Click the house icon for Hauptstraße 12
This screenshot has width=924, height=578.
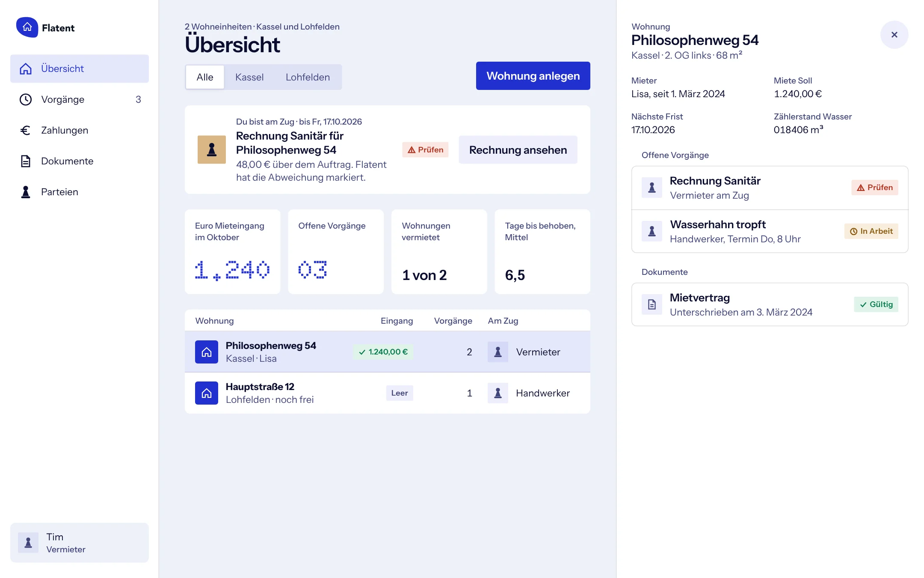[207, 393]
